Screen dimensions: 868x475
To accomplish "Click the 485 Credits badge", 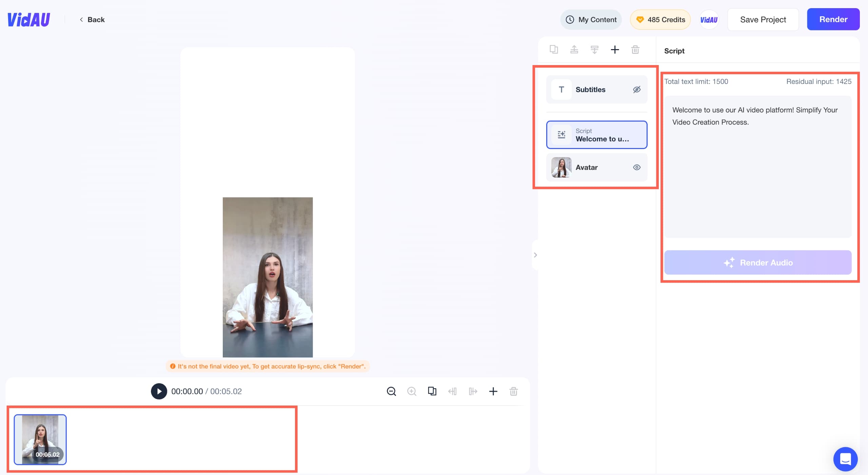I will (x=660, y=20).
